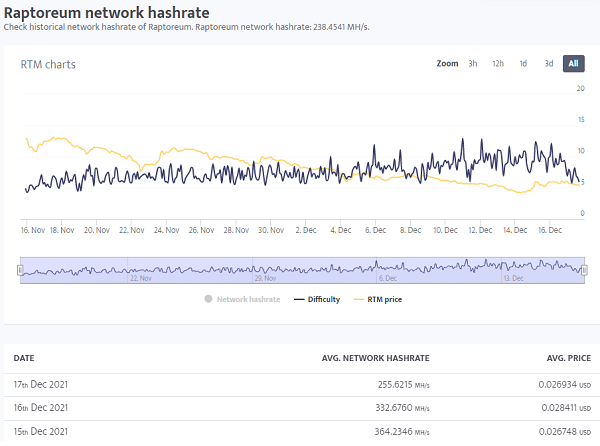Click navigator timeline at 29. Nov marker

pos(265,278)
